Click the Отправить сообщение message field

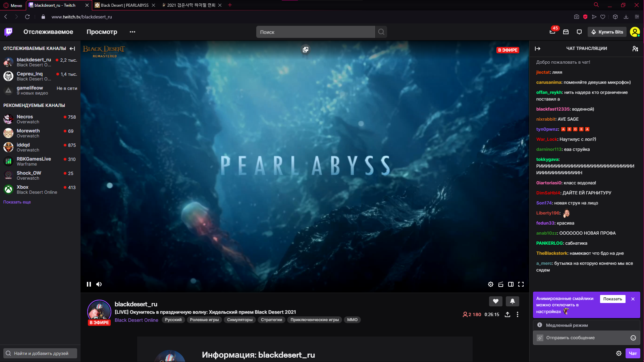tap(586, 338)
